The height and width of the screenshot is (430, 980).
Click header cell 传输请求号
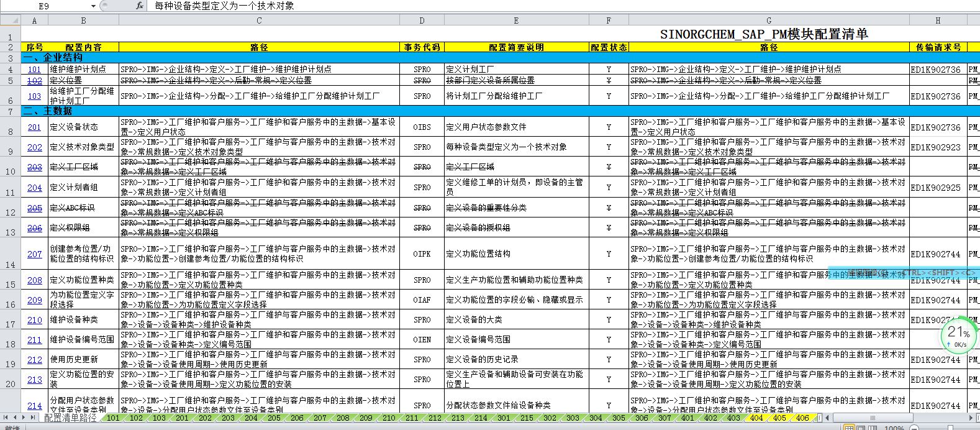click(938, 47)
